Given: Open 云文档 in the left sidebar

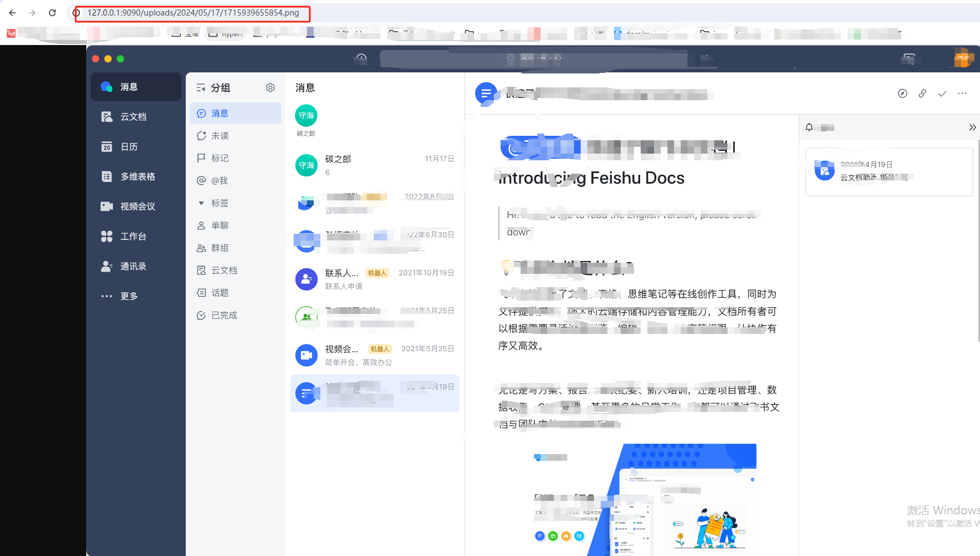Looking at the screenshot, I should point(136,117).
